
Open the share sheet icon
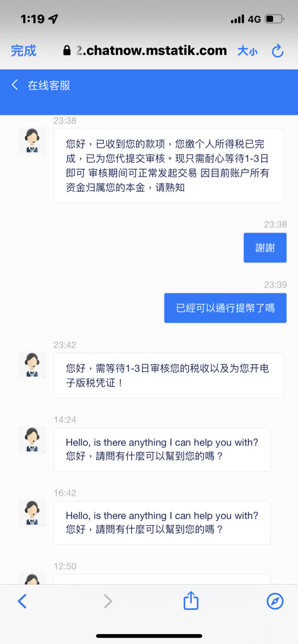tap(191, 601)
